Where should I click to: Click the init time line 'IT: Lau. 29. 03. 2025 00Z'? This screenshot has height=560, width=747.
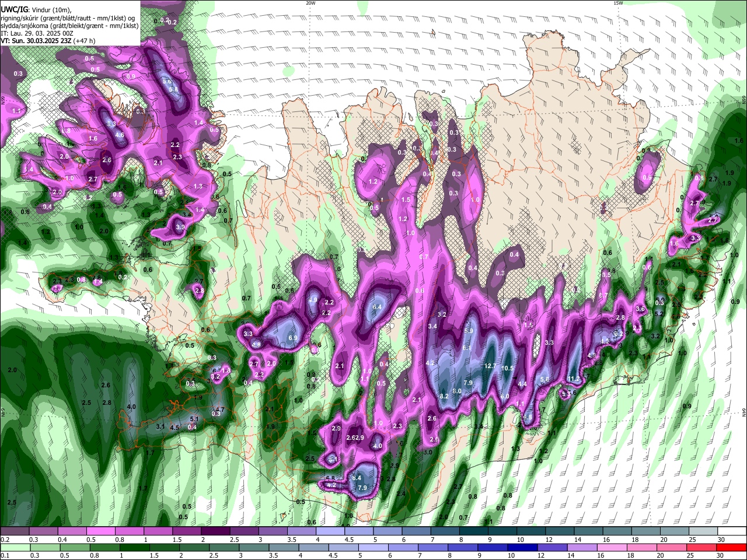[x=36, y=33]
